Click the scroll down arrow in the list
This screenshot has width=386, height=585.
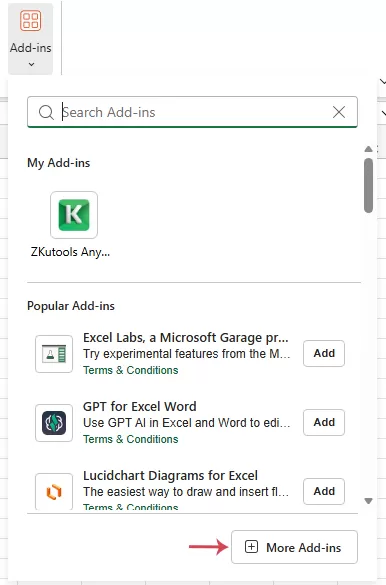click(368, 501)
